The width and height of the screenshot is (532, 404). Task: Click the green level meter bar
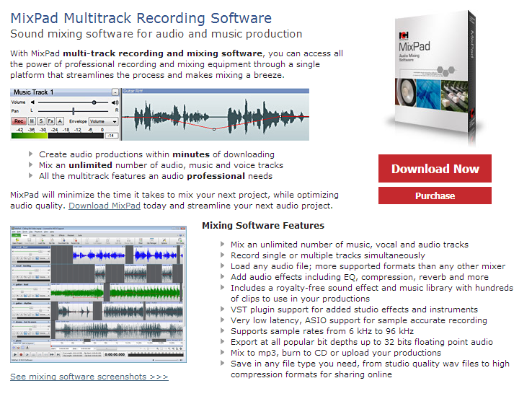30,136
